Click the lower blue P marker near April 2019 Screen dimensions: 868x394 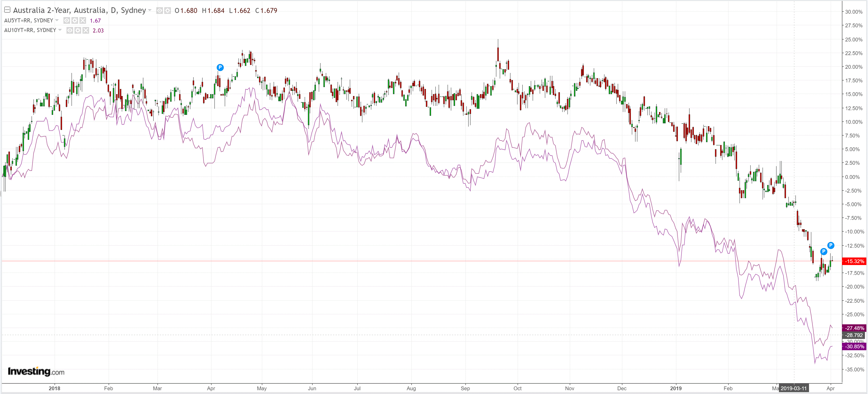click(x=824, y=251)
